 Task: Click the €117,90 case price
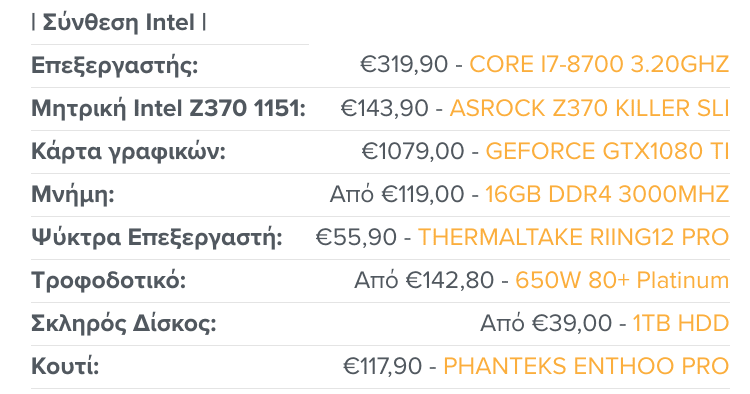click(383, 366)
